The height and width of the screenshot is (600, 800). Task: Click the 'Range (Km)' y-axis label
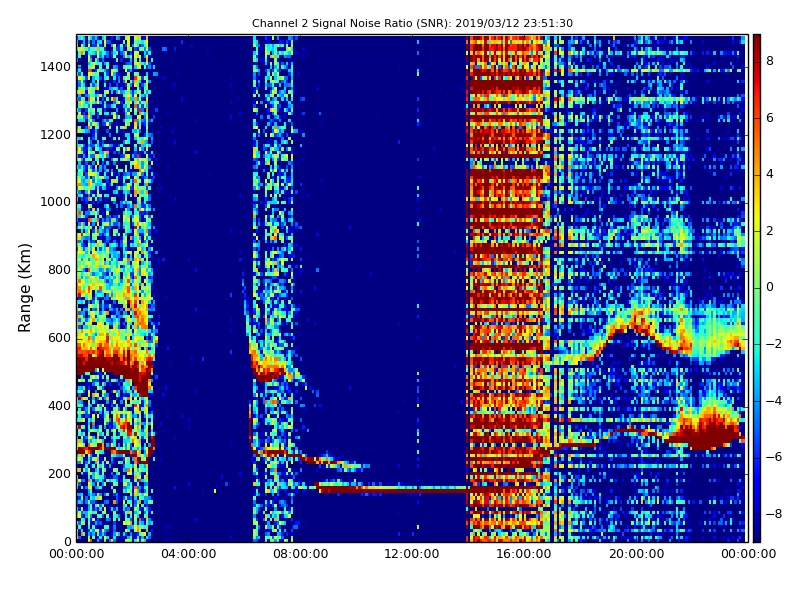[x=24, y=288]
